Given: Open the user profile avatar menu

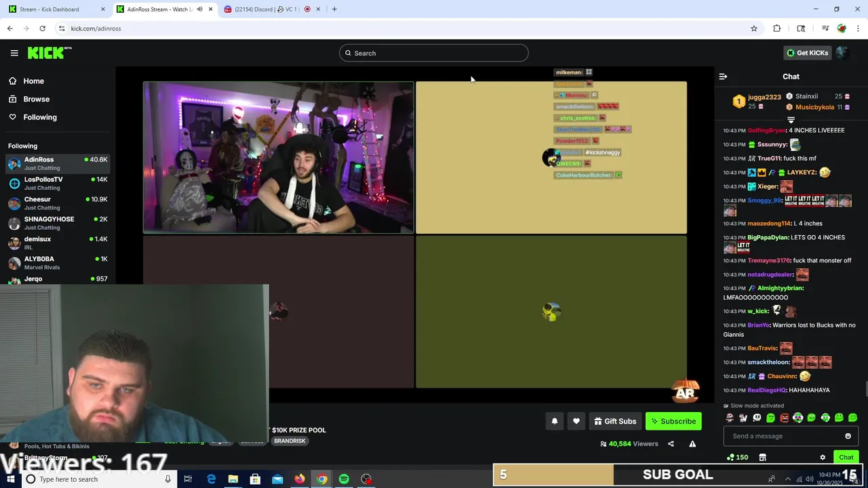Looking at the screenshot, I should click(842, 53).
